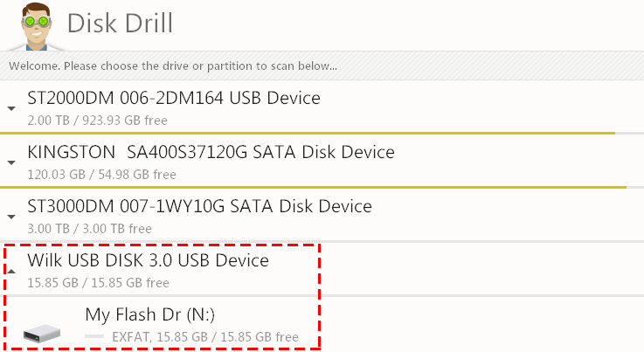Screen dimensions: 644x352
Task: Click the ST2000DM yellow usage bar
Action: (x=308, y=133)
